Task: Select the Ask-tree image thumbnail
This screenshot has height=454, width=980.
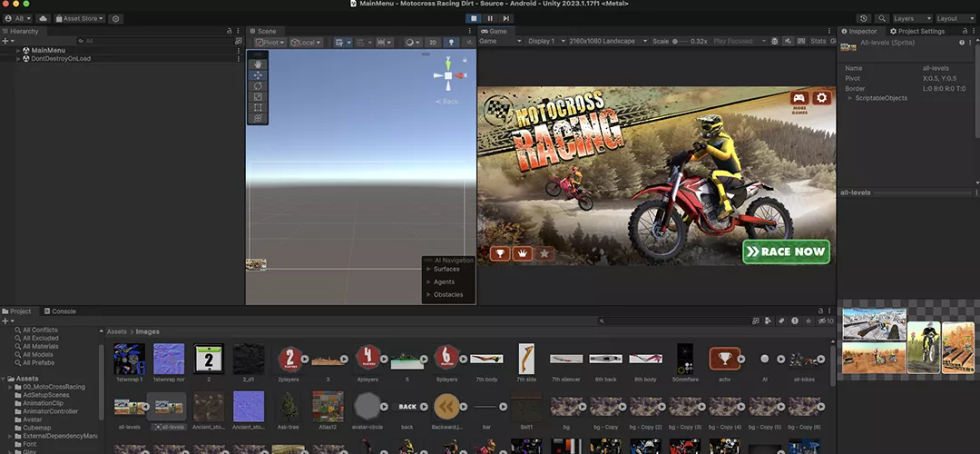Action: pos(289,408)
